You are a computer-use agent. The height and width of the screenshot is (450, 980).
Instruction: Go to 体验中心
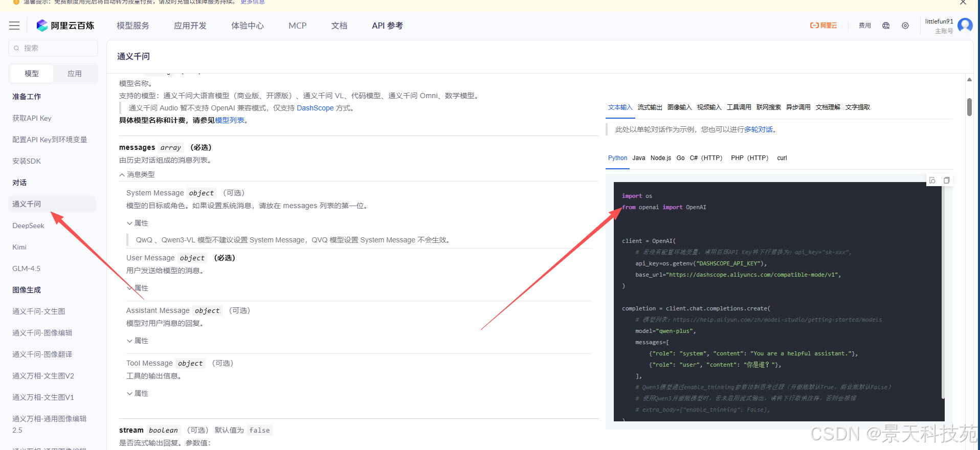(248, 26)
